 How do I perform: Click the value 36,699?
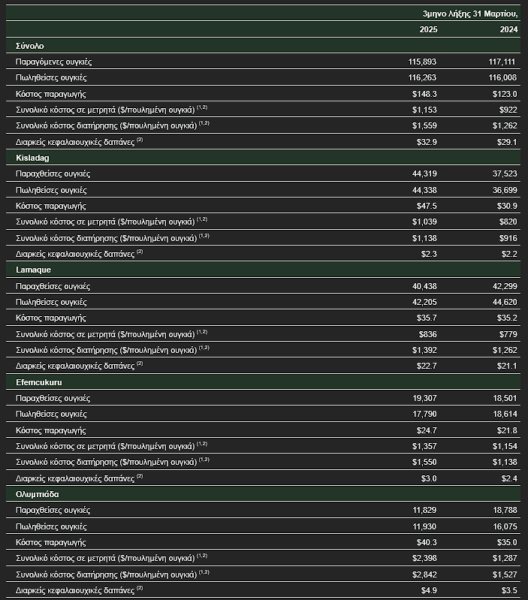(505, 190)
